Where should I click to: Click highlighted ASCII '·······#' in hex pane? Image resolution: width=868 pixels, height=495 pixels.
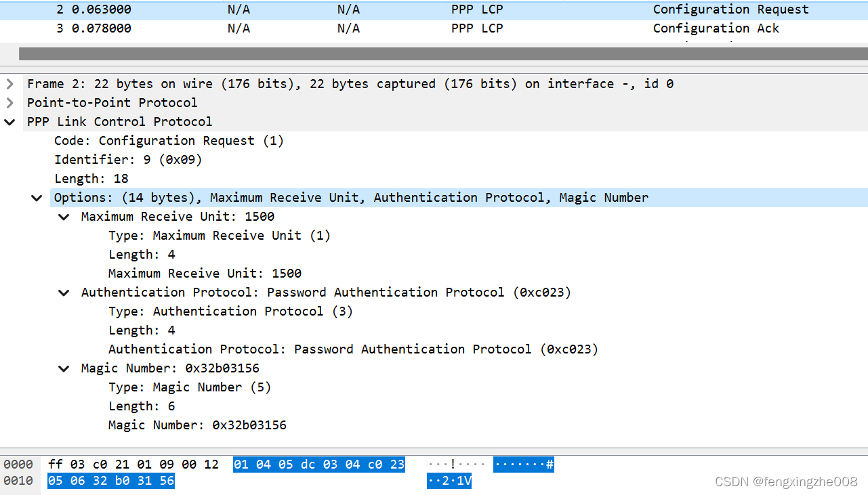coord(524,465)
